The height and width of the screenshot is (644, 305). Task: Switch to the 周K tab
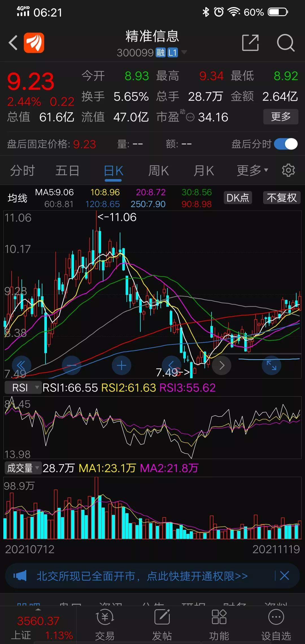(x=158, y=171)
